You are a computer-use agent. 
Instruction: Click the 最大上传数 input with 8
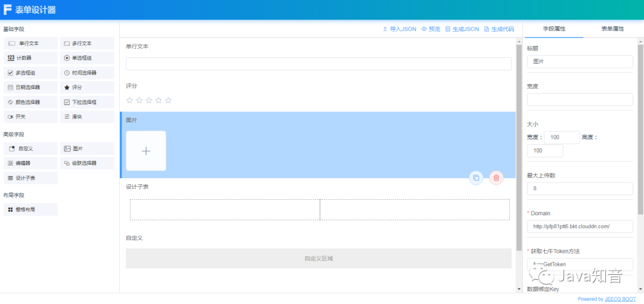point(580,188)
